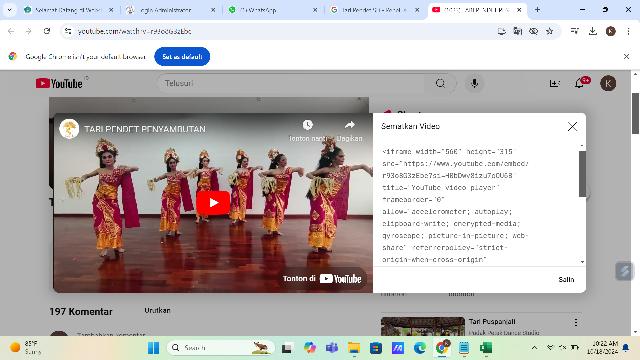The image size is (640, 360).
Task: Click the Bagikan share arrow icon
Action: pos(349,125)
